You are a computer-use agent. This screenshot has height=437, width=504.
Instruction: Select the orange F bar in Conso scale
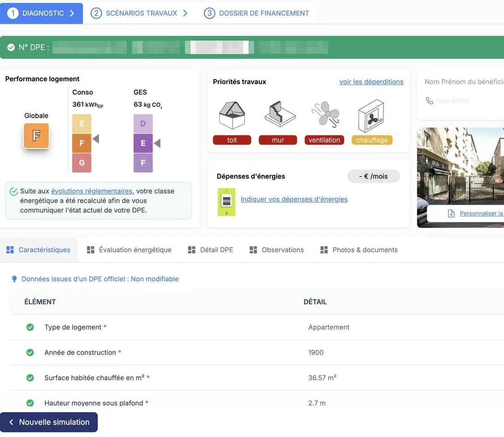tap(81, 143)
